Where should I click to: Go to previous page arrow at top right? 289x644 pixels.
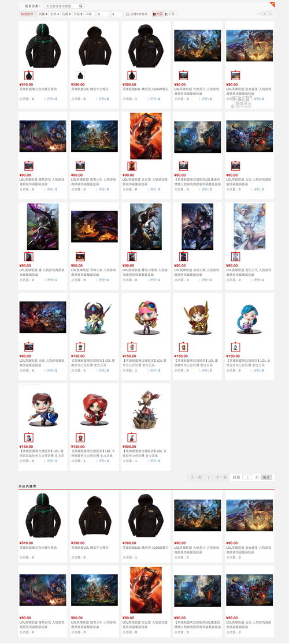264,14
